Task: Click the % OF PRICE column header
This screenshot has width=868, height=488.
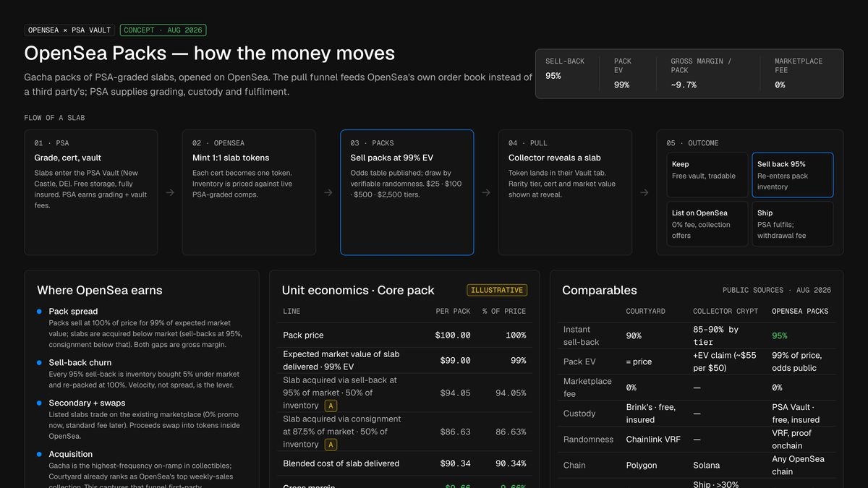Action: coord(504,311)
